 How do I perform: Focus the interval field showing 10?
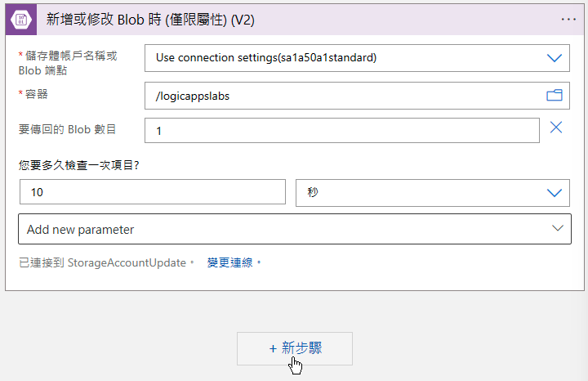(153, 192)
